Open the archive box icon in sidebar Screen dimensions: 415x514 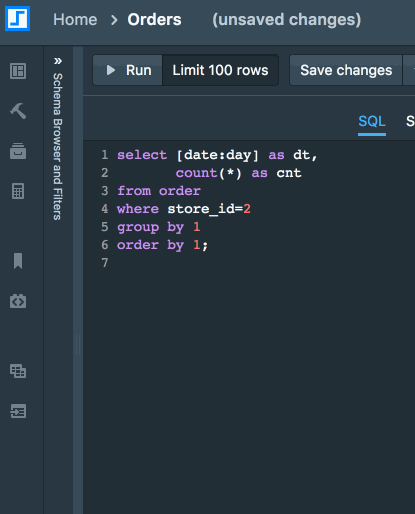tap(18, 151)
